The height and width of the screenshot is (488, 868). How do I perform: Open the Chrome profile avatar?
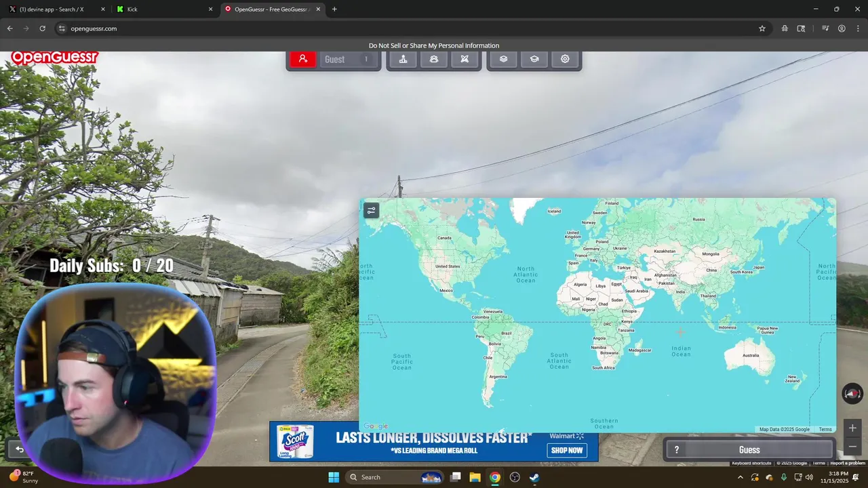point(842,28)
